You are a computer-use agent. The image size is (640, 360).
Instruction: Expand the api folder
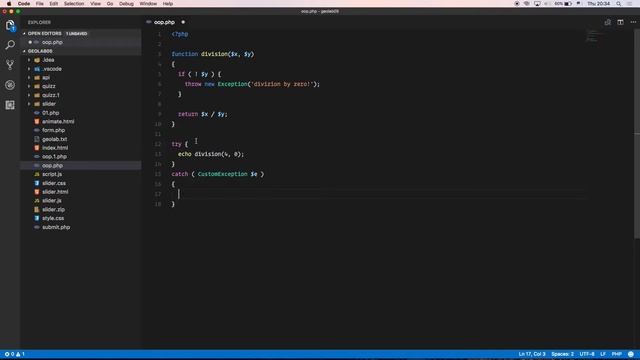[x=46, y=78]
